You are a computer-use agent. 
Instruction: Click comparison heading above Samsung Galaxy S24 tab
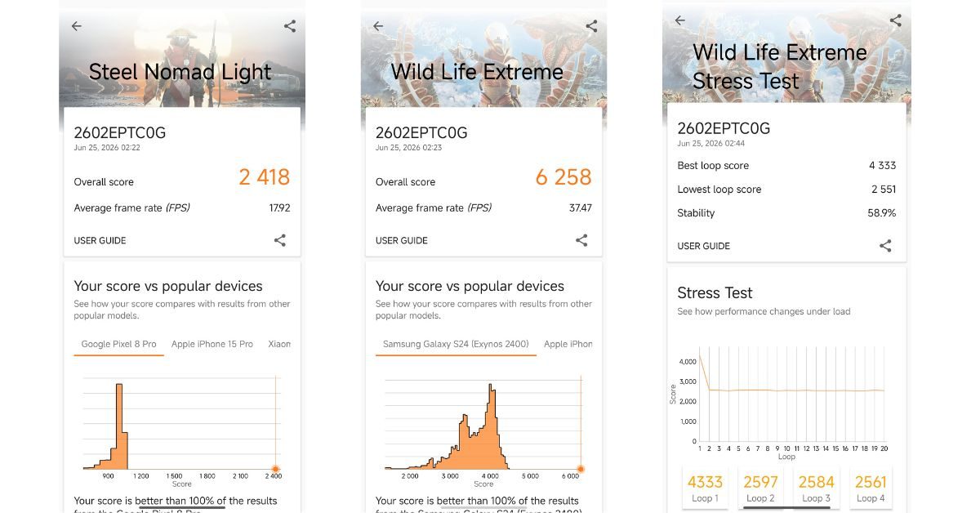tap(470, 286)
